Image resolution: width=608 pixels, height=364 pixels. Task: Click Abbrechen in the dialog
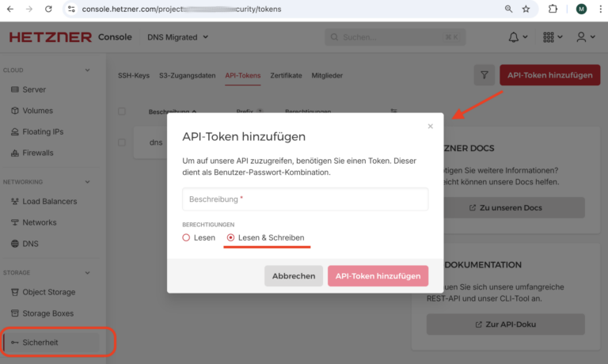[x=294, y=276]
